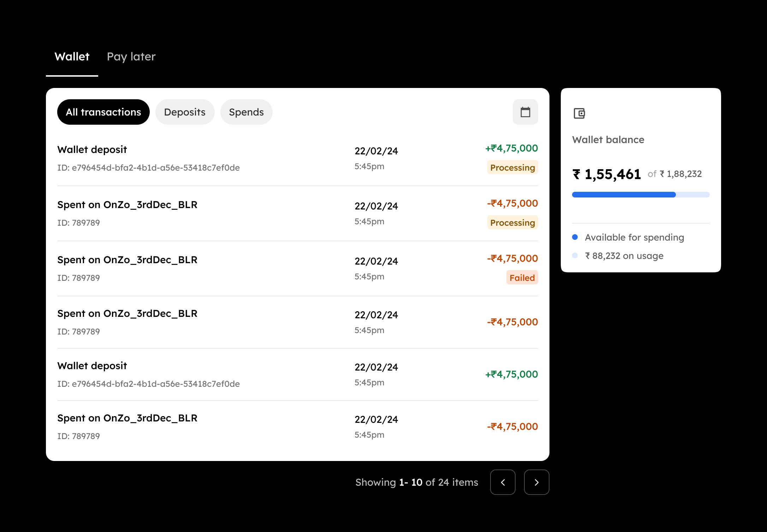Click the Showing 1-10 of 24 items text
Viewport: 767px width, 532px height.
point(416,482)
